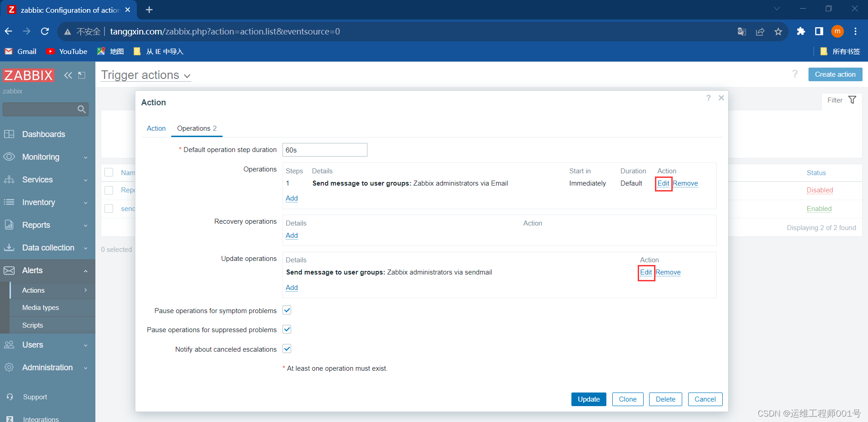Remove the sendmail update operation
This screenshot has height=422, width=868.
tap(668, 272)
